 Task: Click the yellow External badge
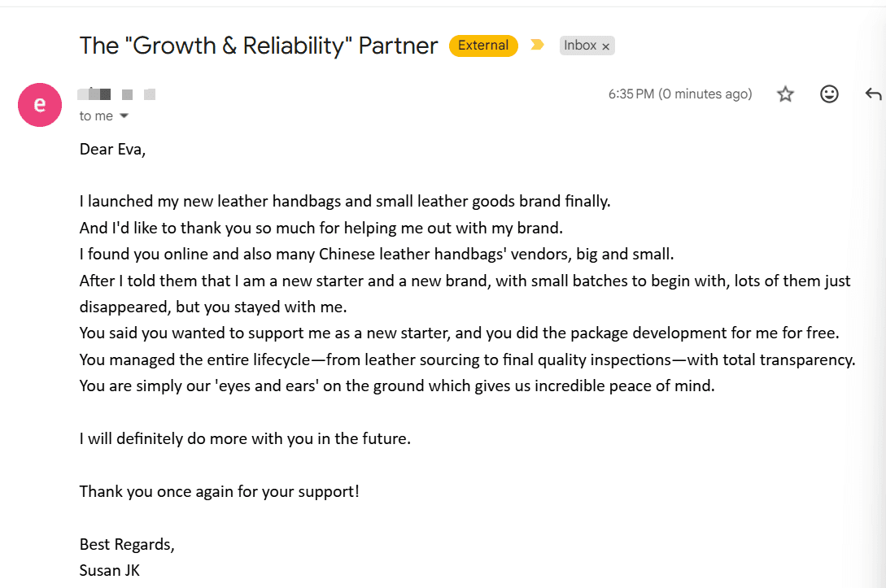483,46
